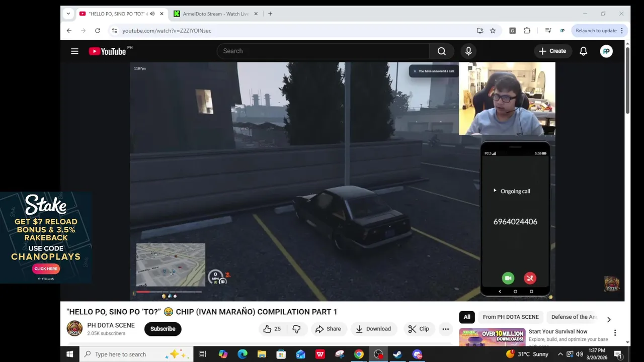
Task: Click the video player to pause
Action: point(342,182)
